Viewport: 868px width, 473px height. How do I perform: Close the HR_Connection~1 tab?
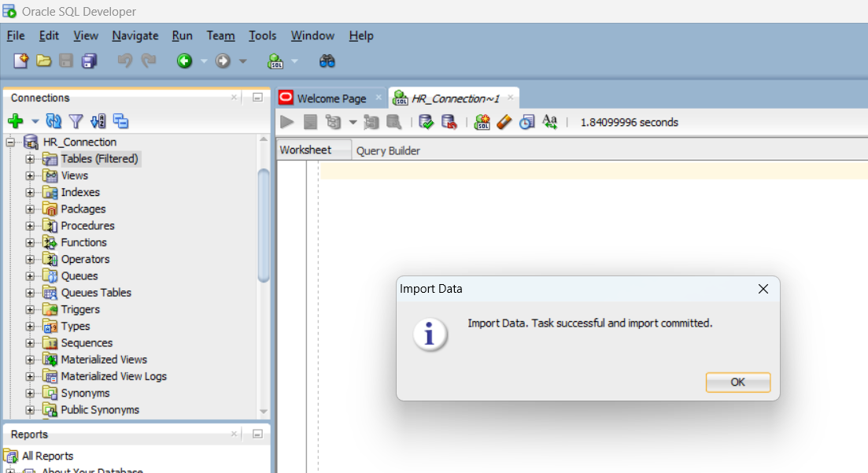tap(511, 98)
